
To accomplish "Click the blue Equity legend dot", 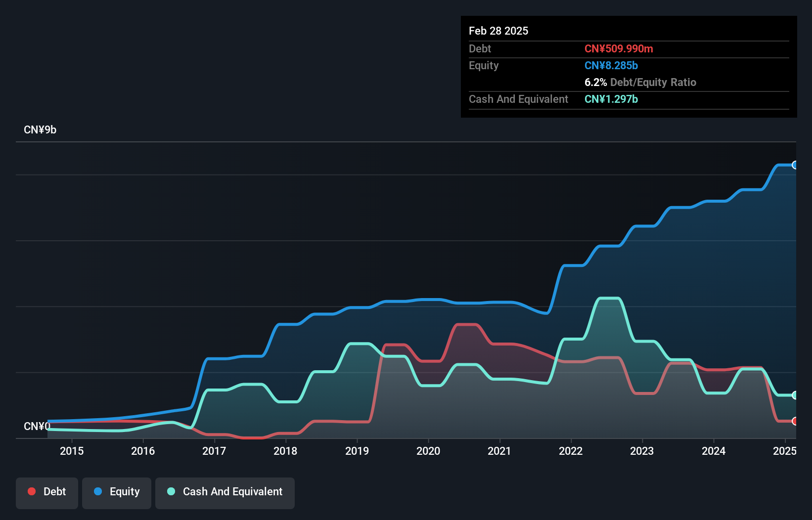I will click(x=97, y=491).
